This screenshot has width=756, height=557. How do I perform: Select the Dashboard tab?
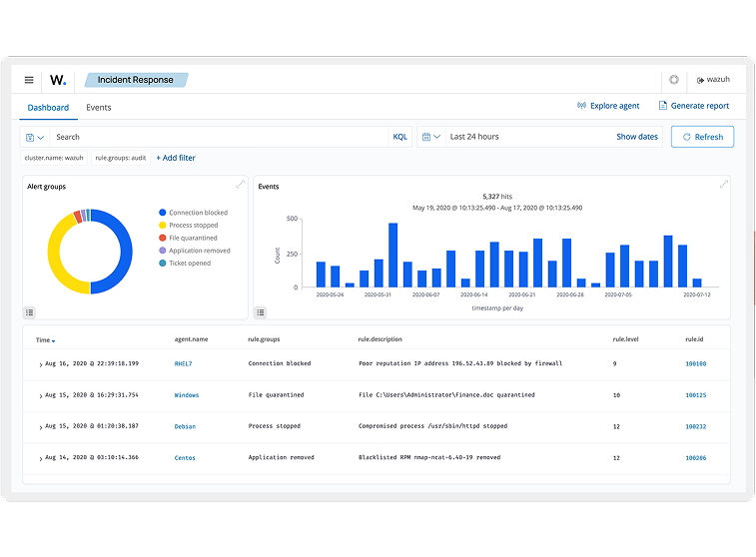(48, 107)
